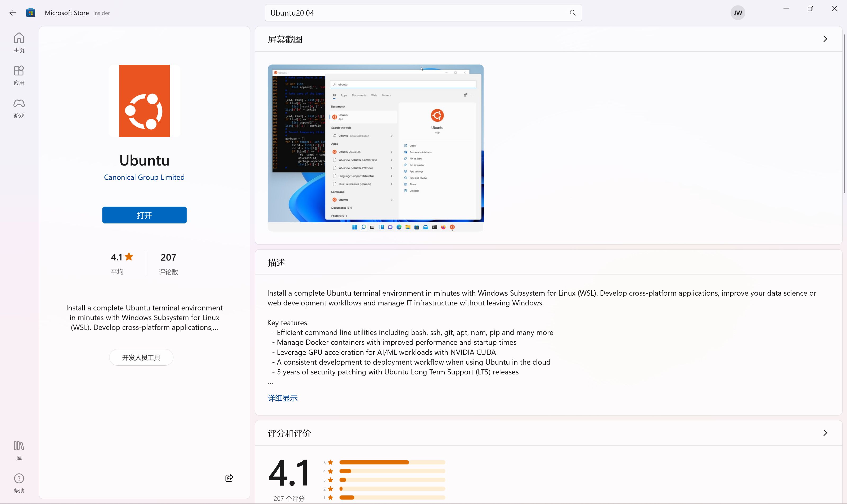
Task: Click the search magnifier icon
Action: 572,13
